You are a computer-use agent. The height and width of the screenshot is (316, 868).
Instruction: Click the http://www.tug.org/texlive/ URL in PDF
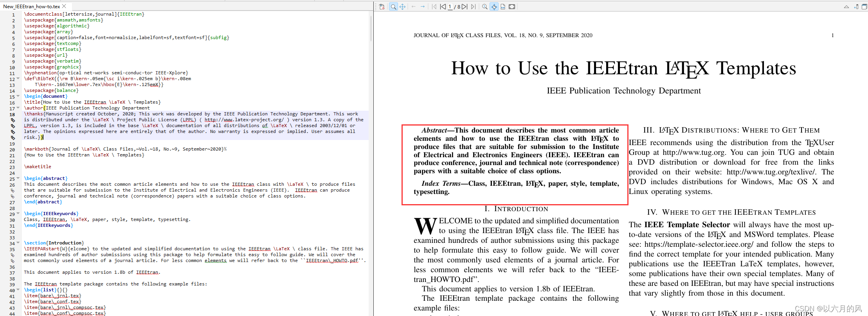(771, 172)
